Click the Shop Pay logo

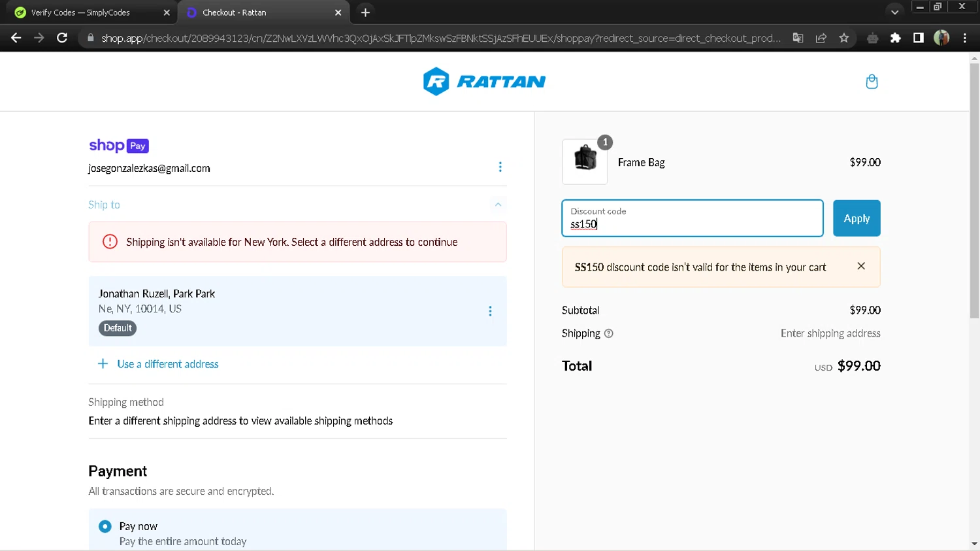119,146
